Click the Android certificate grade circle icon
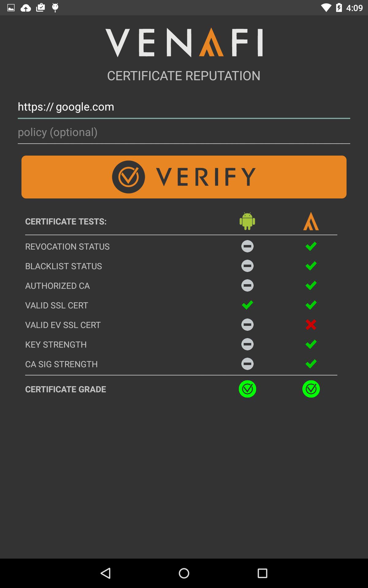Screen dimensions: 368x588 pos(247,389)
